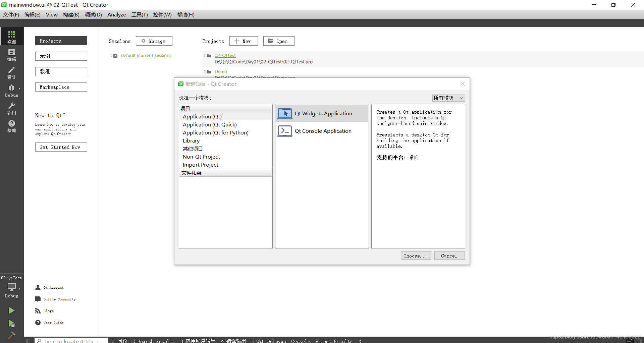
Task: Open Debug mode in sidebar
Action: pyautogui.click(x=12, y=91)
